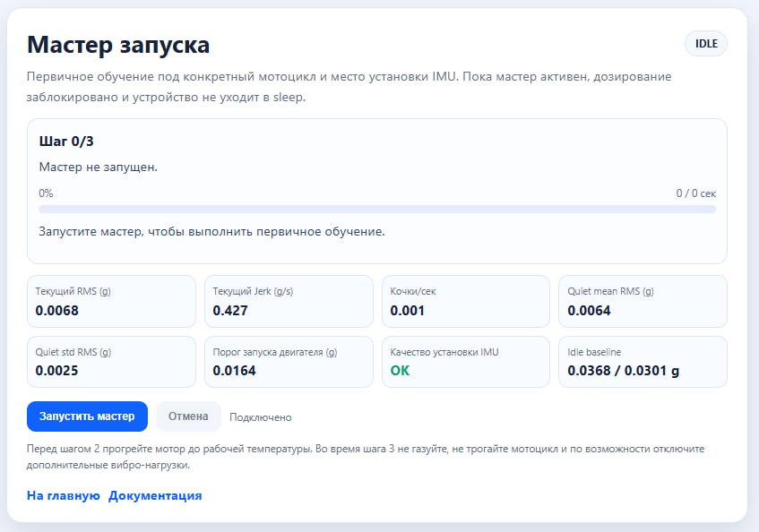Click the "Мастер запуска" page title
Image resolution: width=759 pixels, height=532 pixels.
(121, 43)
